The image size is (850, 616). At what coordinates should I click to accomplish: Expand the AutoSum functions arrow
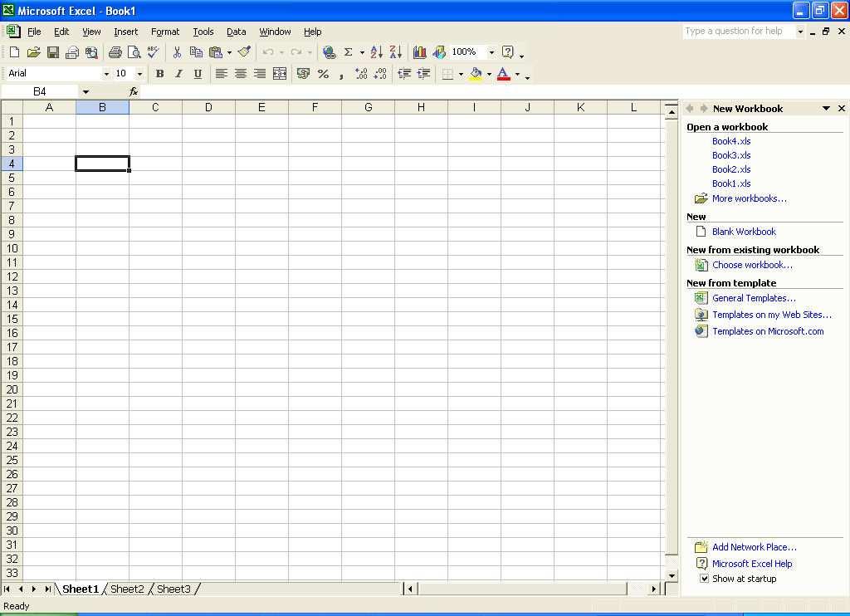(362, 52)
